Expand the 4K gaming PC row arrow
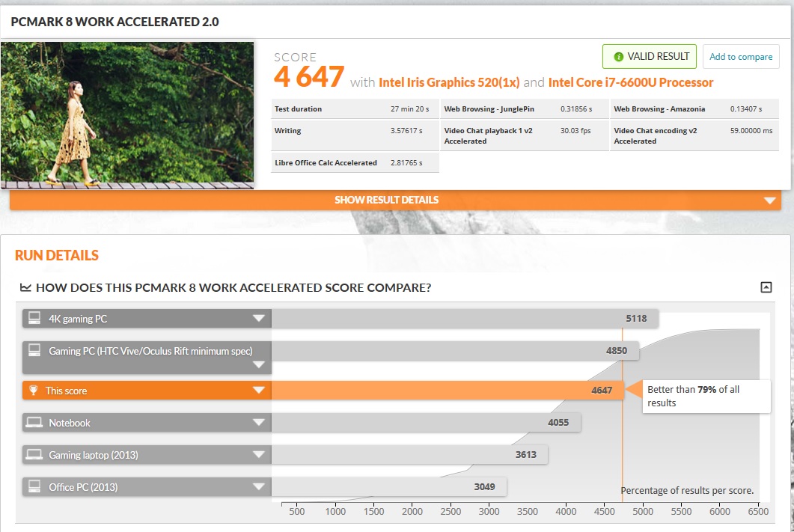Image resolution: width=794 pixels, height=532 pixels. [x=259, y=319]
